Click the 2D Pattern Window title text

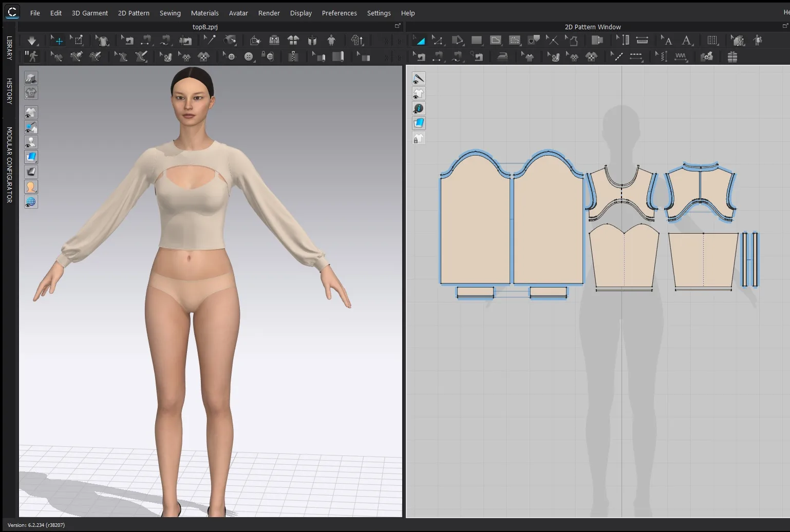point(593,27)
